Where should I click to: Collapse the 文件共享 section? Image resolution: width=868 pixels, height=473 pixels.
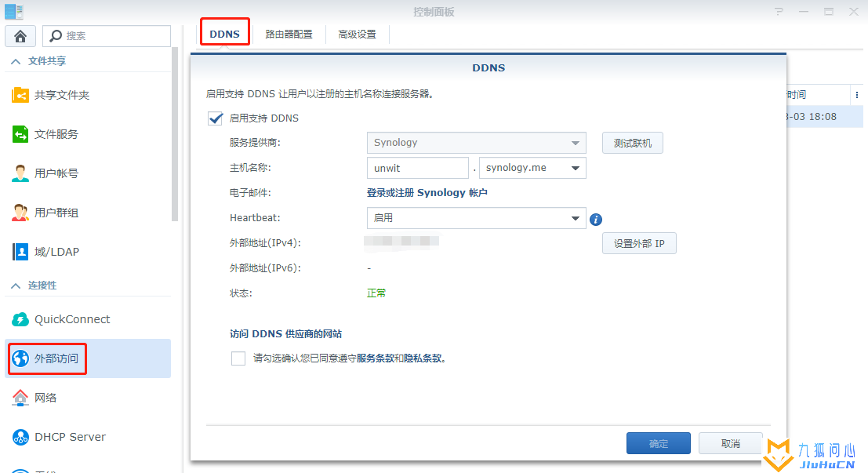pos(16,61)
